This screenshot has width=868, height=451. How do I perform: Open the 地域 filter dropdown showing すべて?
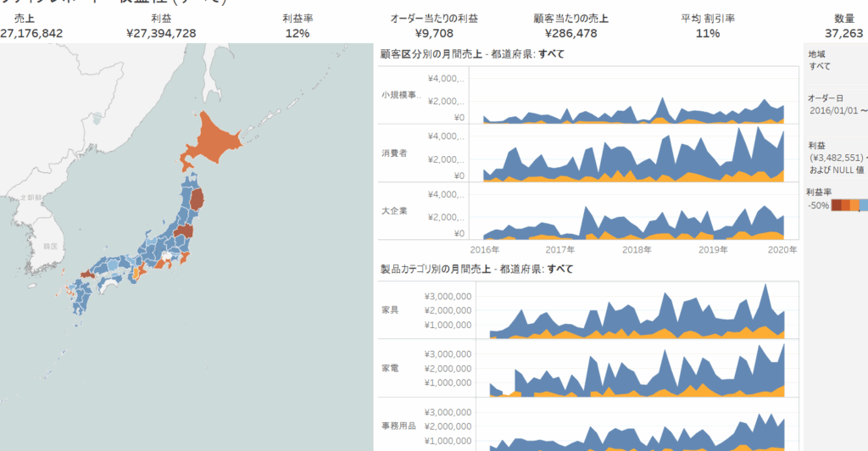820,66
